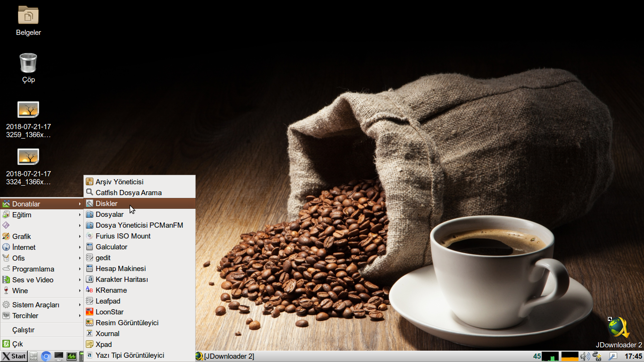This screenshot has width=644, height=362.
Task: Expand the Wine submenu
Action: point(42,291)
